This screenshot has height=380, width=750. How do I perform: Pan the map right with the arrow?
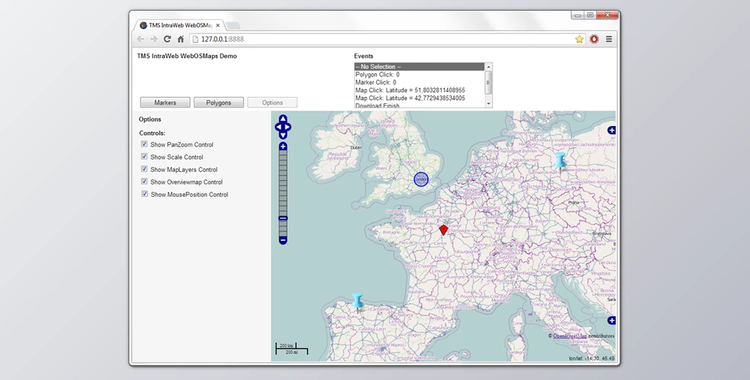pos(288,127)
